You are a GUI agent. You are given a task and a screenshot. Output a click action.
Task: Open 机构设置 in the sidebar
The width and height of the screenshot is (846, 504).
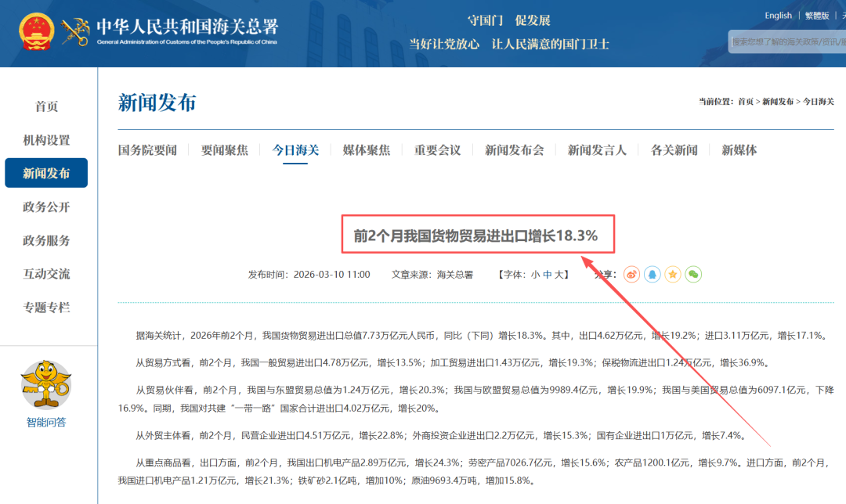pyautogui.click(x=46, y=140)
